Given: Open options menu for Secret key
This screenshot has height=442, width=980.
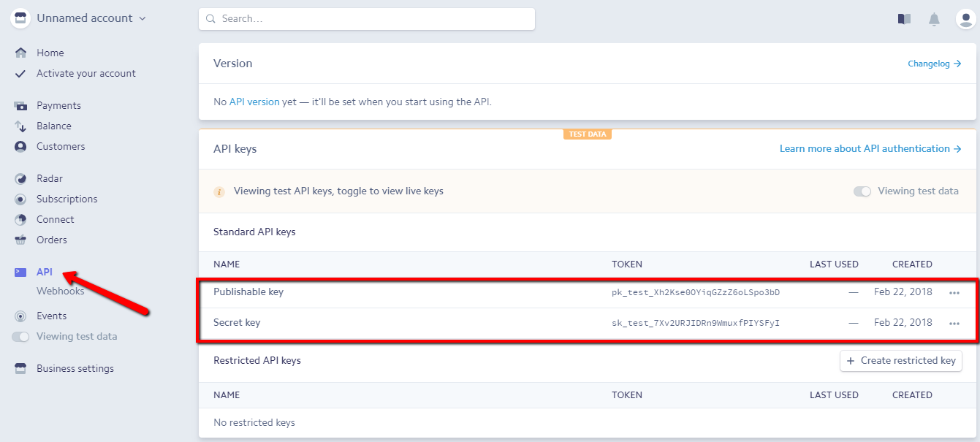Looking at the screenshot, I should [954, 323].
